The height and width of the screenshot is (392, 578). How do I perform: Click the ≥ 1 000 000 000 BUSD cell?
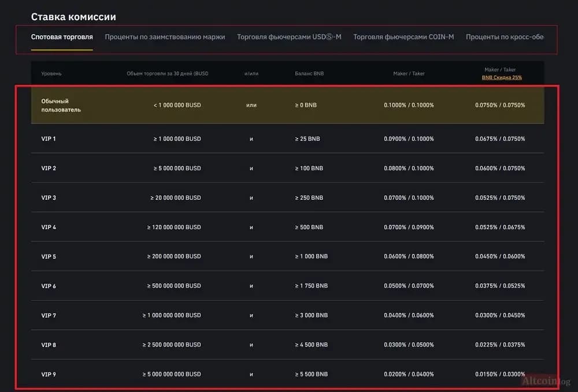point(172,315)
